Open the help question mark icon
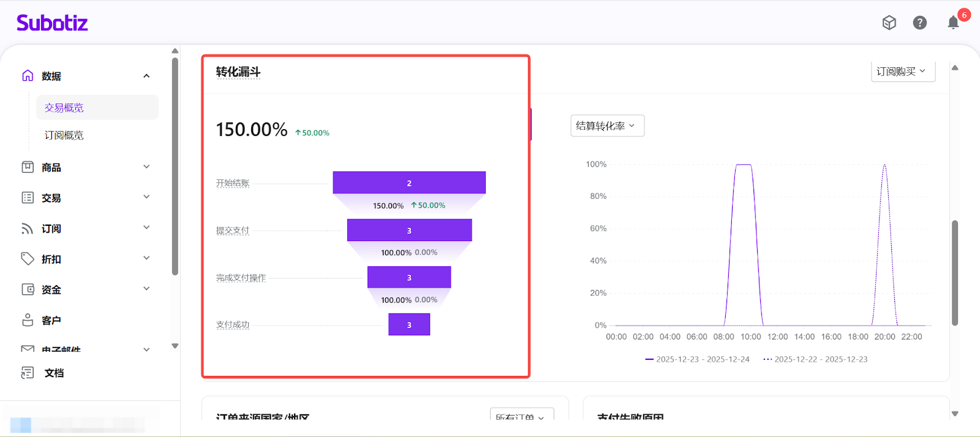This screenshot has width=980, height=437. click(x=919, y=23)
